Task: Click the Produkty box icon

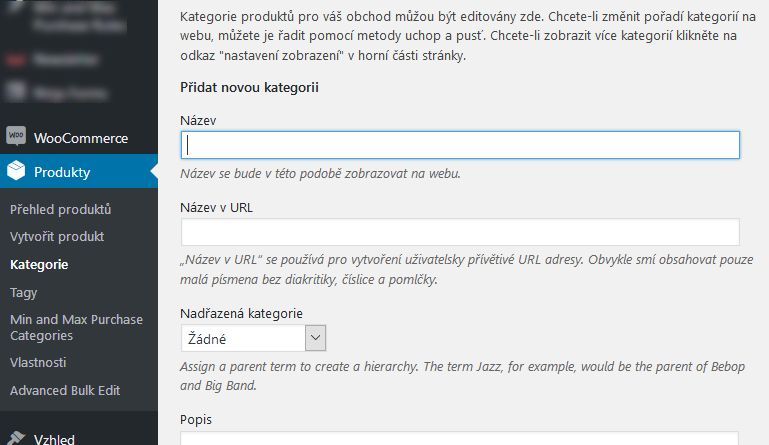Action: (x=16, y=172)
